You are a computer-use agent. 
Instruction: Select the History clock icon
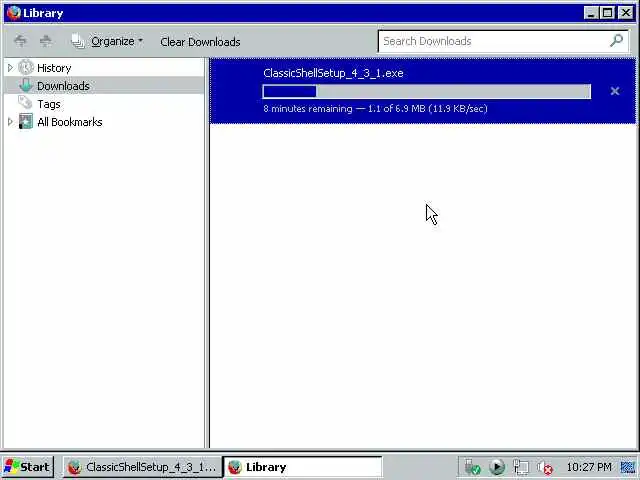tap(26, 67)
